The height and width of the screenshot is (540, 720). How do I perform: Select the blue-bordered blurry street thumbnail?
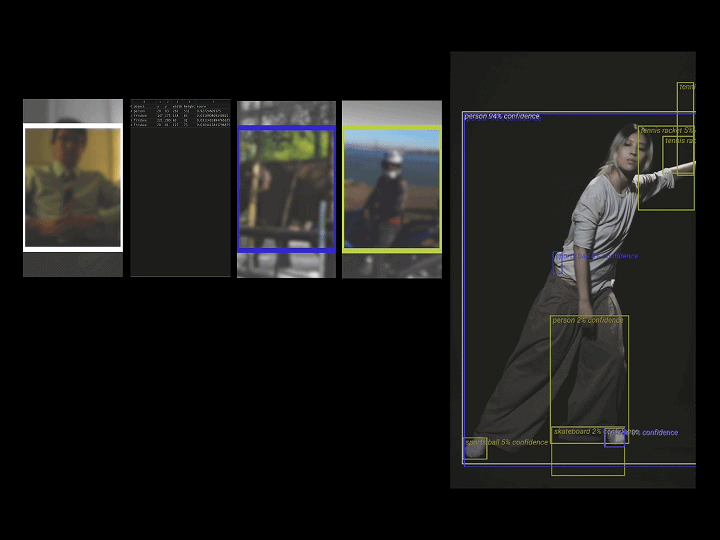click(287, 189)
